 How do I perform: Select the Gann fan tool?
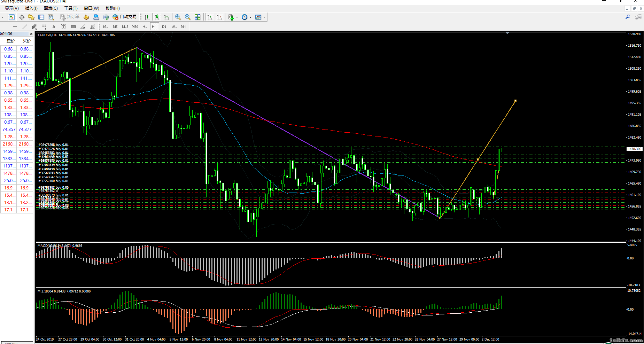pyautogui.click(x=93, y=26)
